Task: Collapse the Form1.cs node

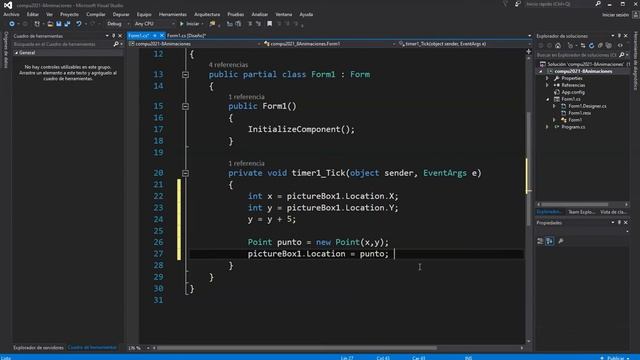Action: (548, 99)
